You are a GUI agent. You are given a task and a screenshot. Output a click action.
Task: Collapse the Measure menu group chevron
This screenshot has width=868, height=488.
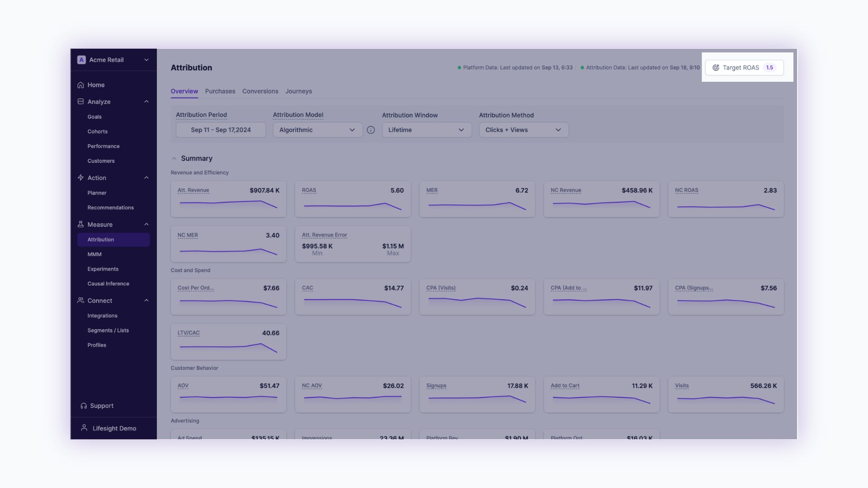[146, 224]
